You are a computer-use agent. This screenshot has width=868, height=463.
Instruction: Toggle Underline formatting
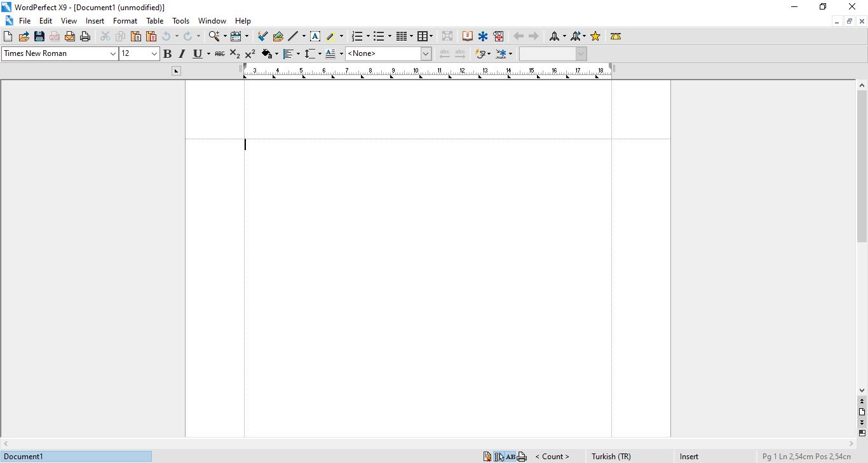[x=198, y=53]
